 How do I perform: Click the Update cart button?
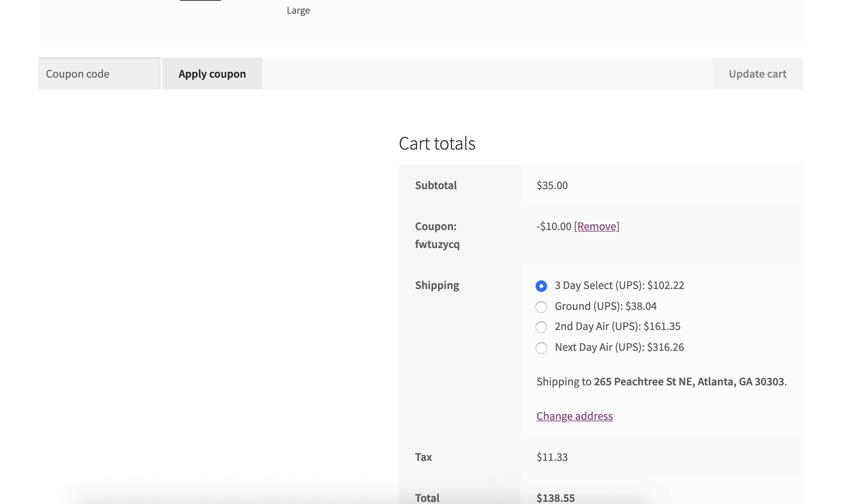click(758, 74)
